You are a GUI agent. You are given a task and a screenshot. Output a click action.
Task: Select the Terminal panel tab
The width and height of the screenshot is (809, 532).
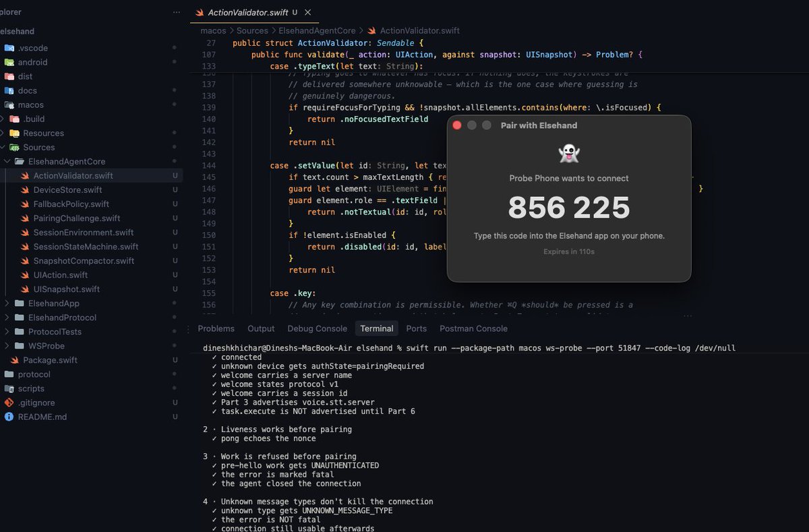[x=376, y=328]
